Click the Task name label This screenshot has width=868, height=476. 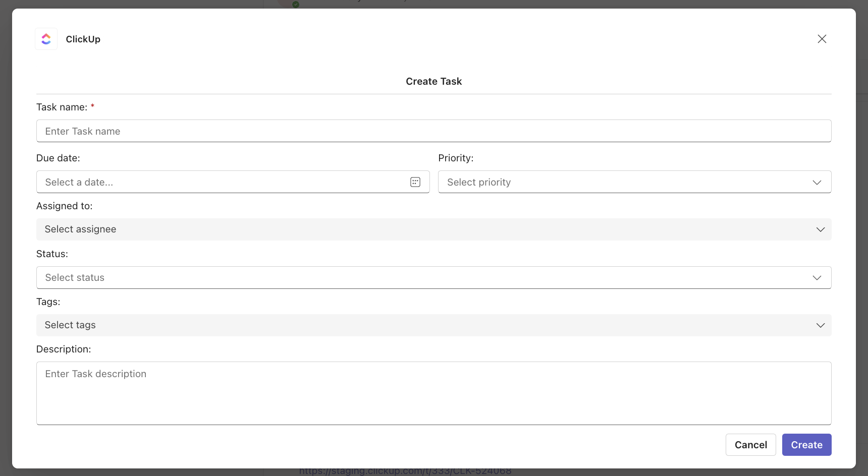point(62,107)
